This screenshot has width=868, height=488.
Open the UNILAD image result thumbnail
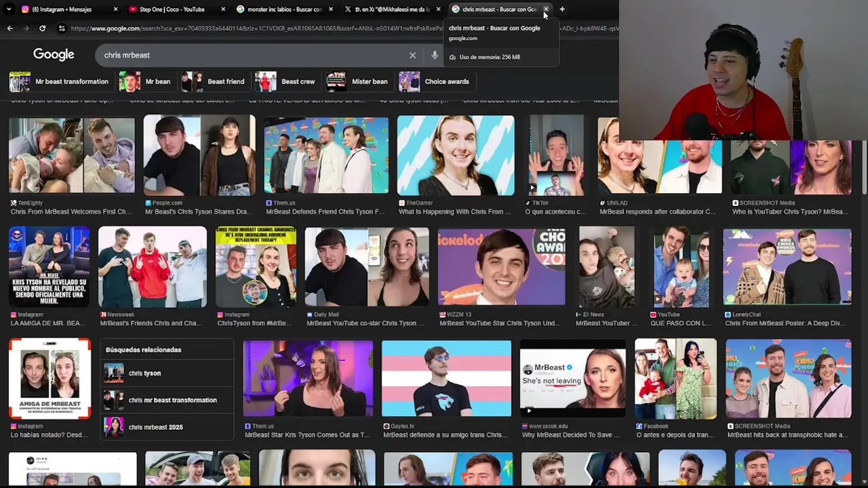[x=660, y=155]
